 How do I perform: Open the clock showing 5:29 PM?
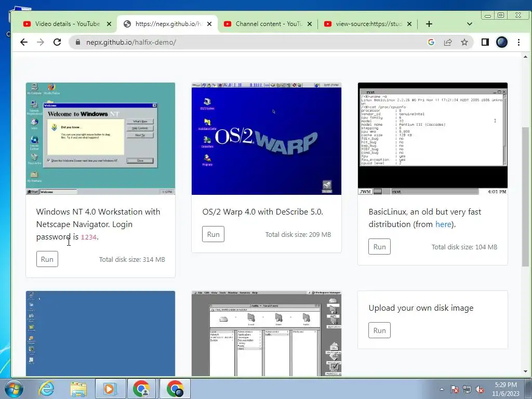click(506, 389)
